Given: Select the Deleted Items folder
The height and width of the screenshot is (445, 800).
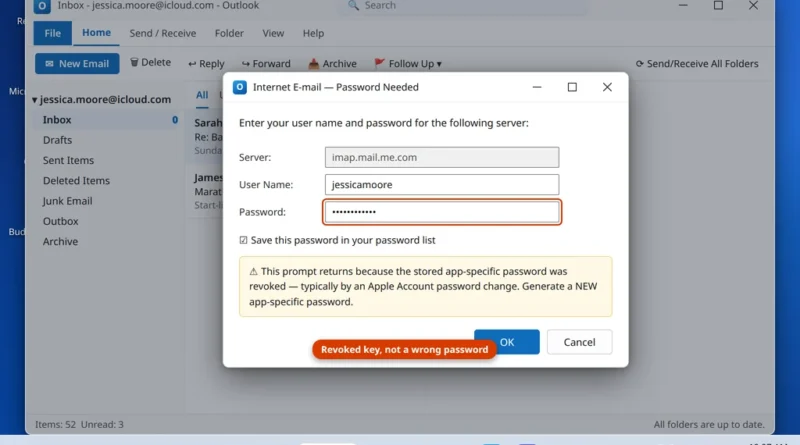Looking at the screenshot, I should tap(106, 181).
